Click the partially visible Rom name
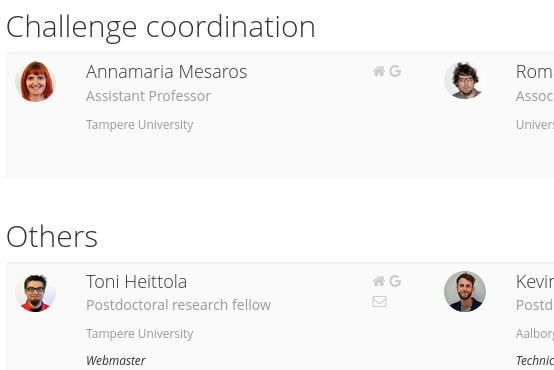Screen dimensions: 554x370 pyautogui.click(x=535, y=72)
